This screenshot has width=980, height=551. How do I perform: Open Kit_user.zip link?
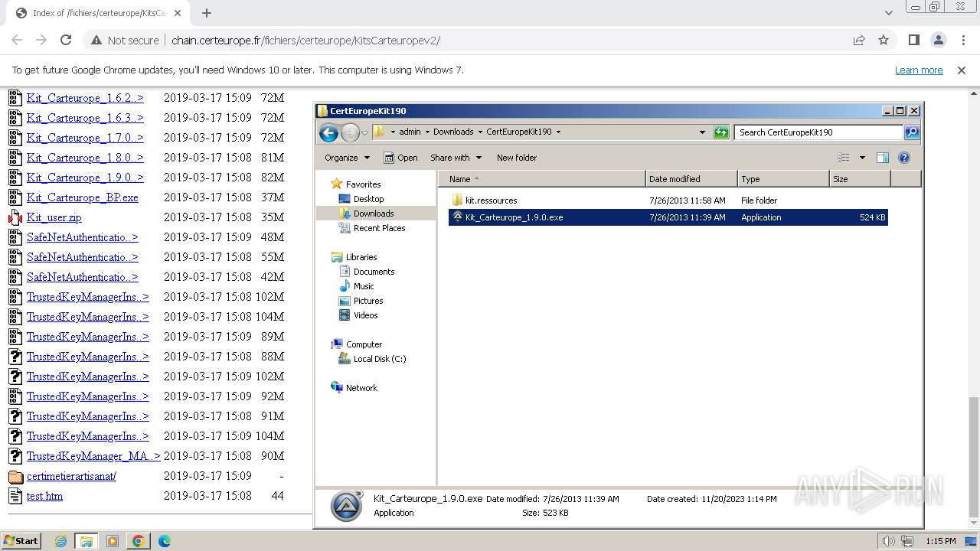[x=54, y=217]
